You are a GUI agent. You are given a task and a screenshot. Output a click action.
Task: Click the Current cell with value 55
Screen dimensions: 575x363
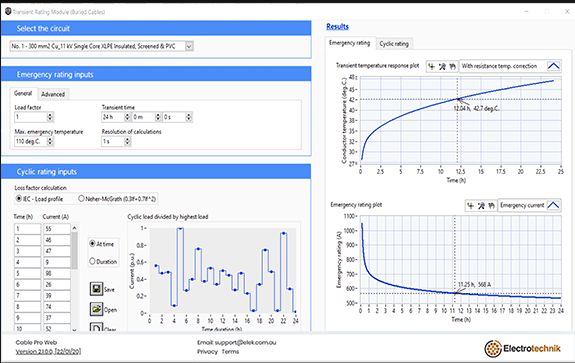click(57, 229)
